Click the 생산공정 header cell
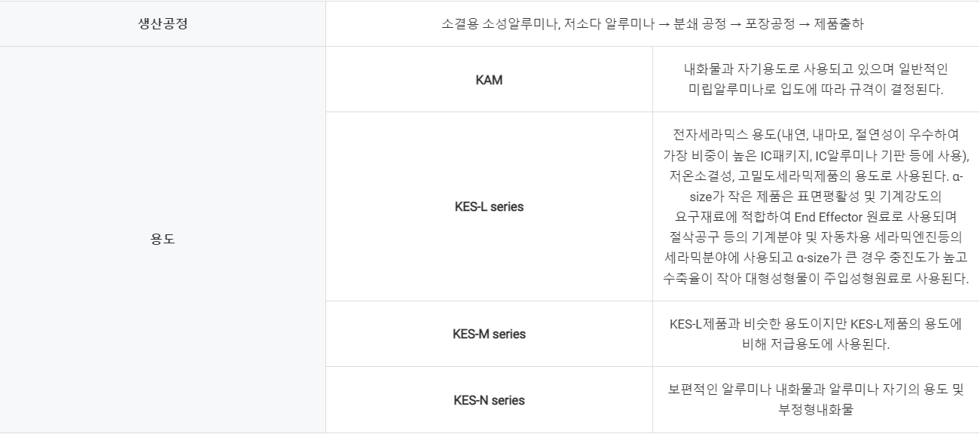This screenshot has height=434, width=980. (x=163, y=23)
